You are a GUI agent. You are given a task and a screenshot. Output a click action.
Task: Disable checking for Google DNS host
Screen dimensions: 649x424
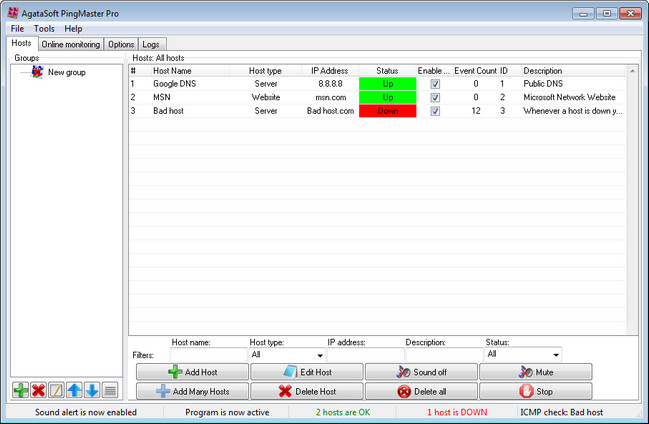pyautogui.click(x=435, y=85)
